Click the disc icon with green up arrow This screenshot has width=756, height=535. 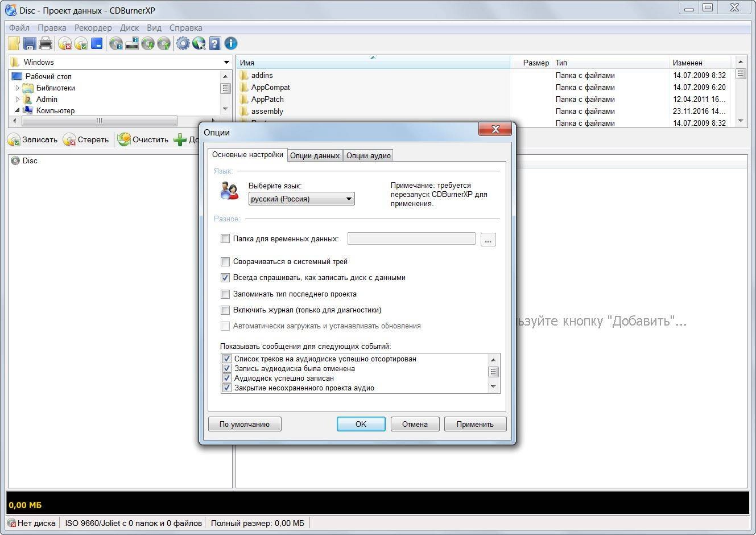[x=164, y=43]
